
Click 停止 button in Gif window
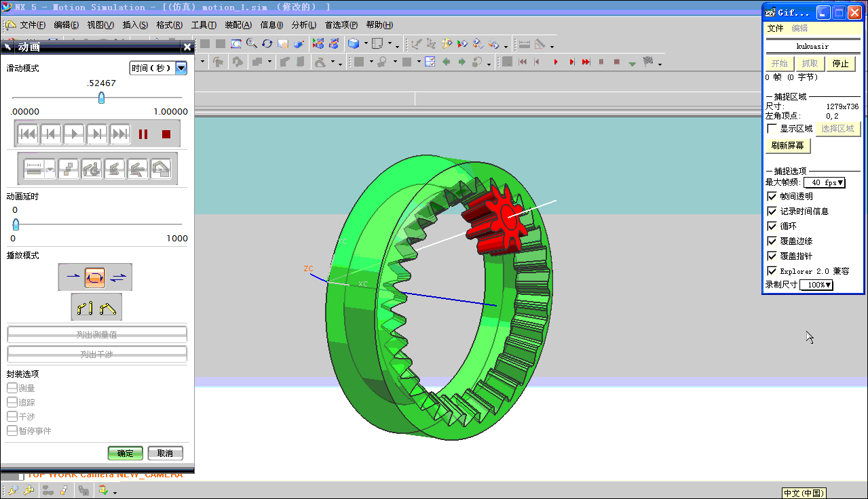coord(840,64)
